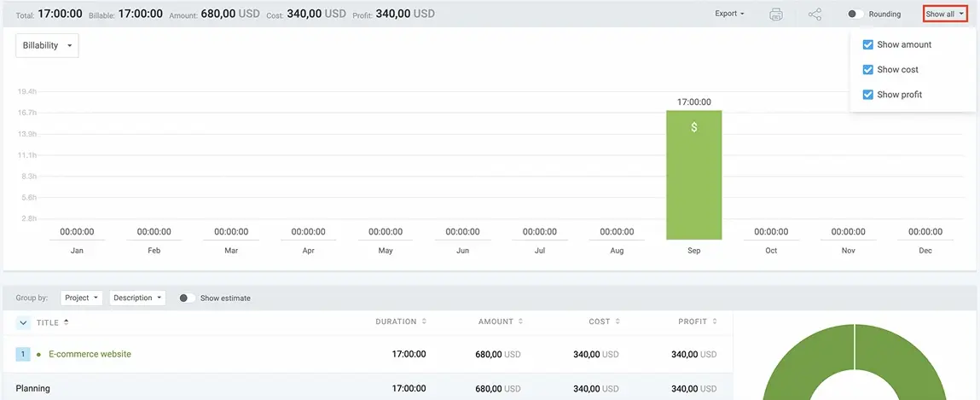This screenshot has height=400, width=980.
Task: Uncheck the Show cost checkbox
Action: click(x=867, y=69)
